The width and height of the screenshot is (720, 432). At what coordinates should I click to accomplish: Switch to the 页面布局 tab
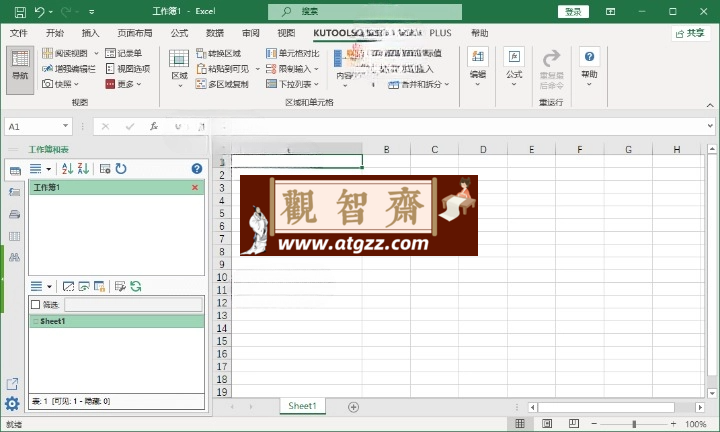click(135, 33)
